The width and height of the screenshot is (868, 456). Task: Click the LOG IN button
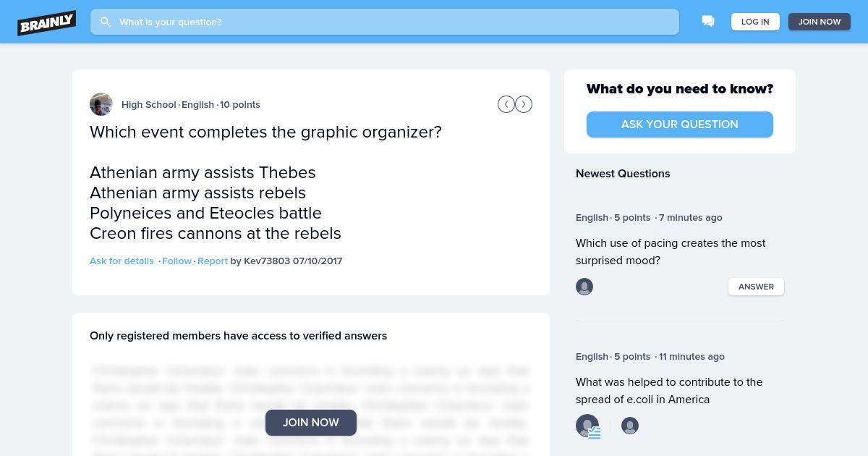tap(755, 22)
